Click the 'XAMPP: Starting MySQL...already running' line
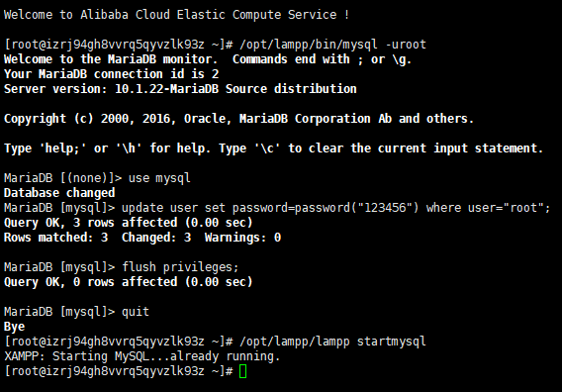The image size is (562, 392). [141, 356]
